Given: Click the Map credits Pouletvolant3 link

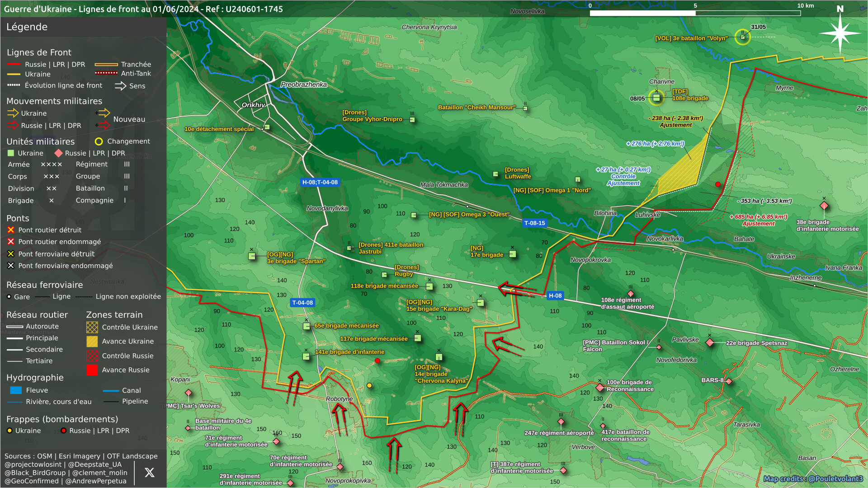Looking at the screenshot, I should (813, 479).
